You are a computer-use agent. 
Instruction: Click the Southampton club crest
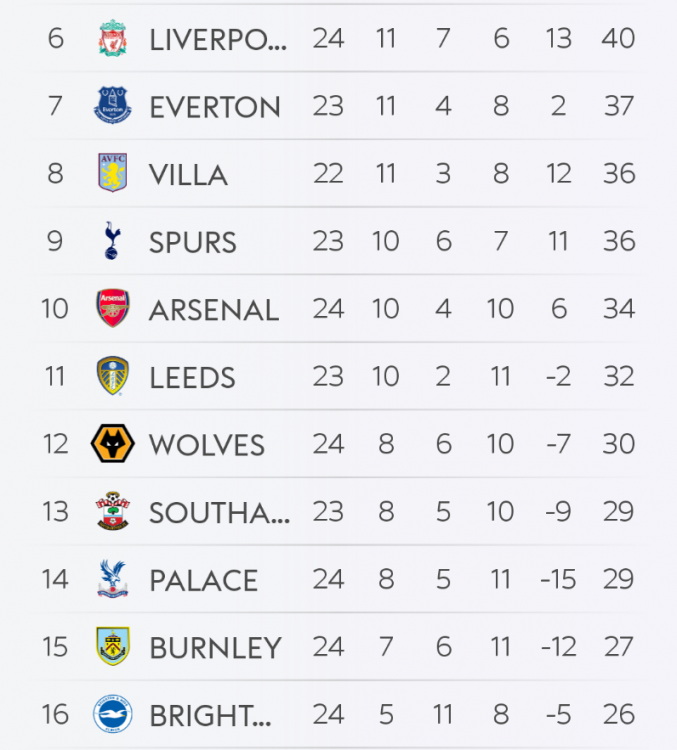click(113, 511)
